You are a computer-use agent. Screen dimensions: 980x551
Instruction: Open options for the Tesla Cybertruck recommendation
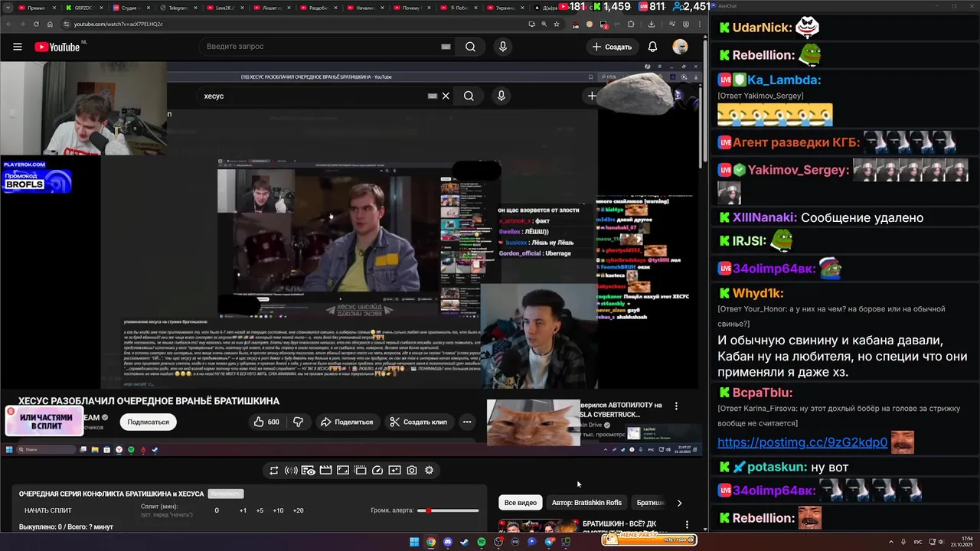point(676,406)
